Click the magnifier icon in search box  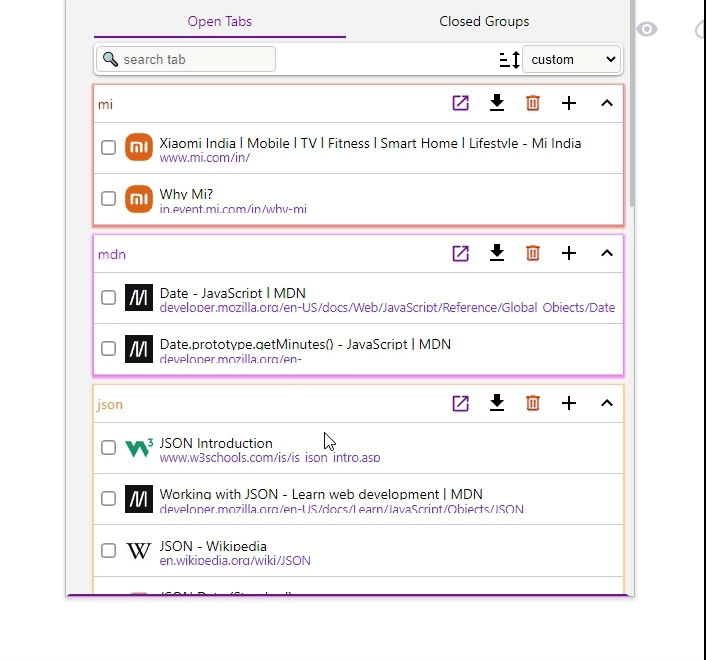click(x=110, y=59)
